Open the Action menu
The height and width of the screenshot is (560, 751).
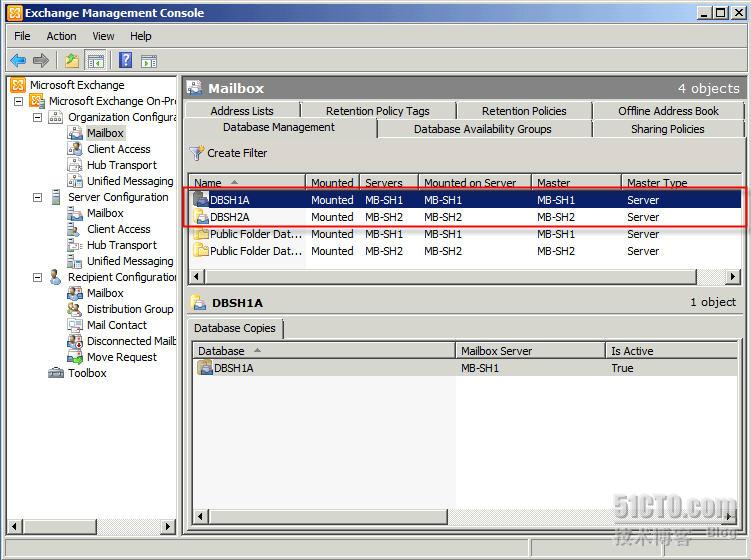61,36
